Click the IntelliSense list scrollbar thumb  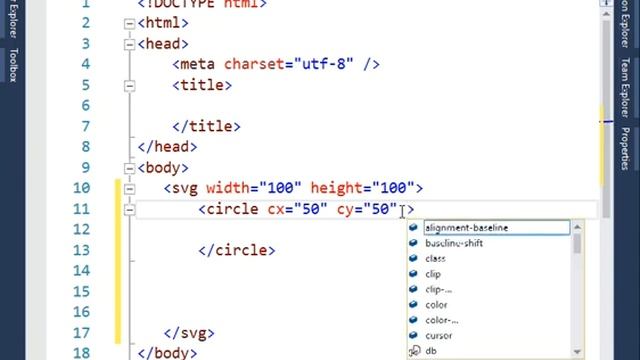pos(577,243)
